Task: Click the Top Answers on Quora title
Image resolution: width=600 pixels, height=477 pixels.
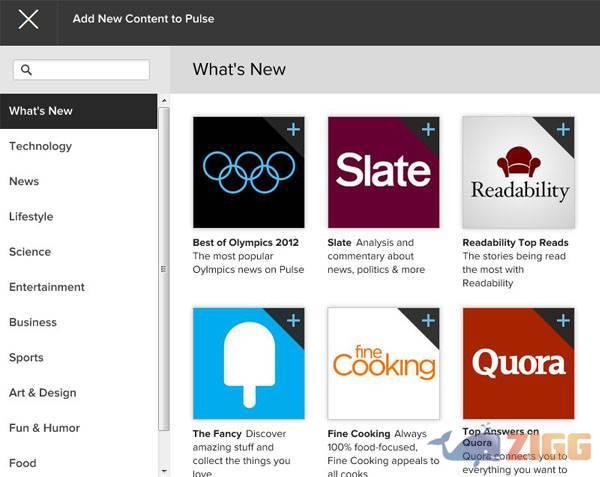Action: click(501, 437)
